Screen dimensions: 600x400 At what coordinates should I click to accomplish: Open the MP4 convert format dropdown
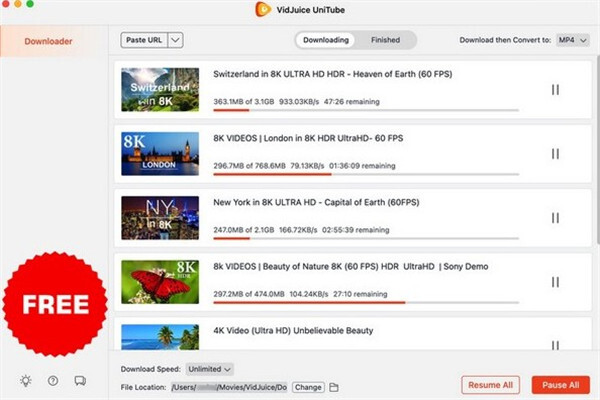(573, 40)
